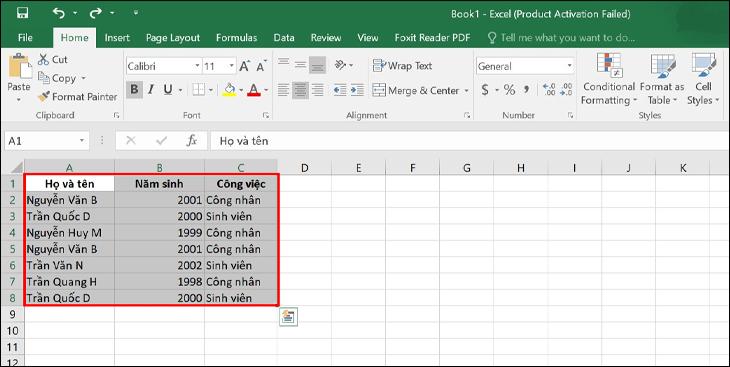Viewport: 730px width, 367px height.
Task: Open the fill color dropdown arrow
Action: [x=241, y=89]
